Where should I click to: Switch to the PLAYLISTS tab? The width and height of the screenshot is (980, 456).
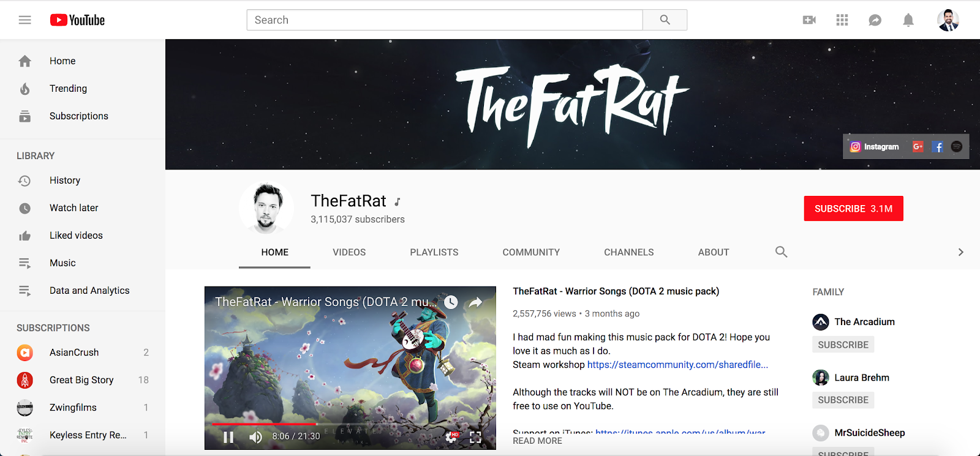pos(434,252)
